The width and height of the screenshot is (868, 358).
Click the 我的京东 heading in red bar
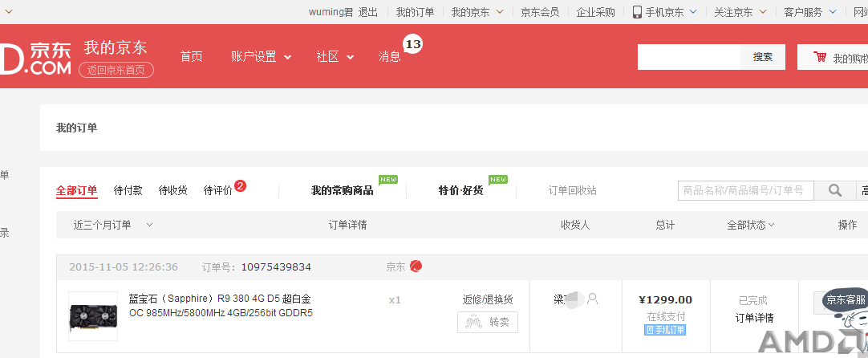(x=116, y=47)
